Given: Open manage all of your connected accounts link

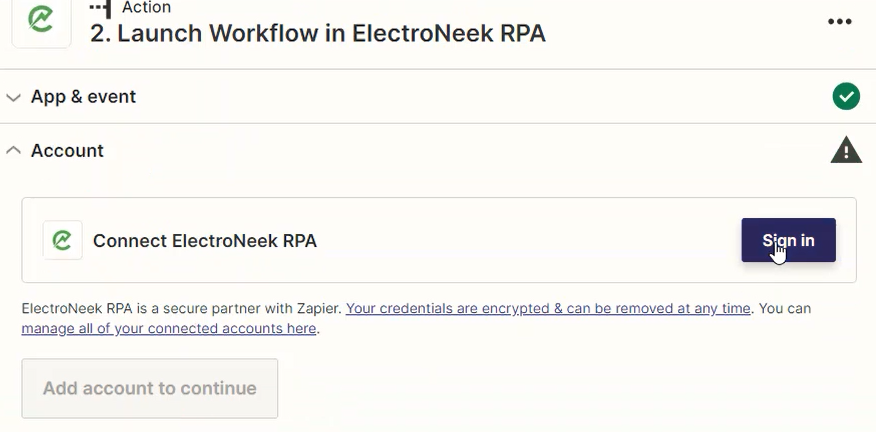Looking at the screenshot, I should pos(169,329).
